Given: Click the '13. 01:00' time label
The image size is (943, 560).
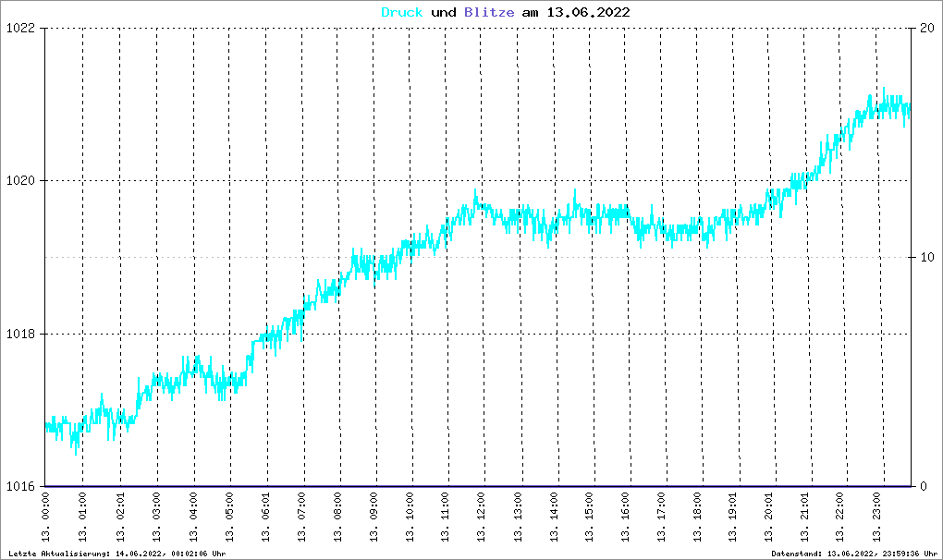Looking at the screenshot, I should [x=82, y=517].
